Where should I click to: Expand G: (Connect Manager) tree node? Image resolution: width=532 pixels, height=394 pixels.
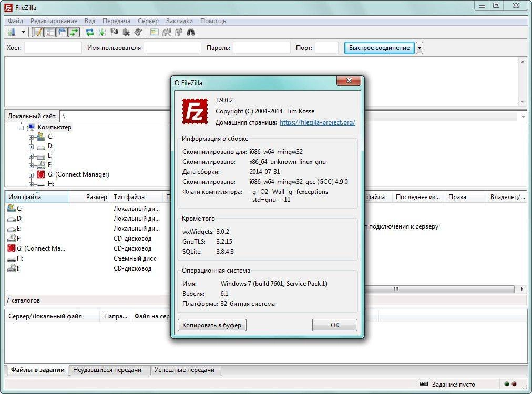31,175
